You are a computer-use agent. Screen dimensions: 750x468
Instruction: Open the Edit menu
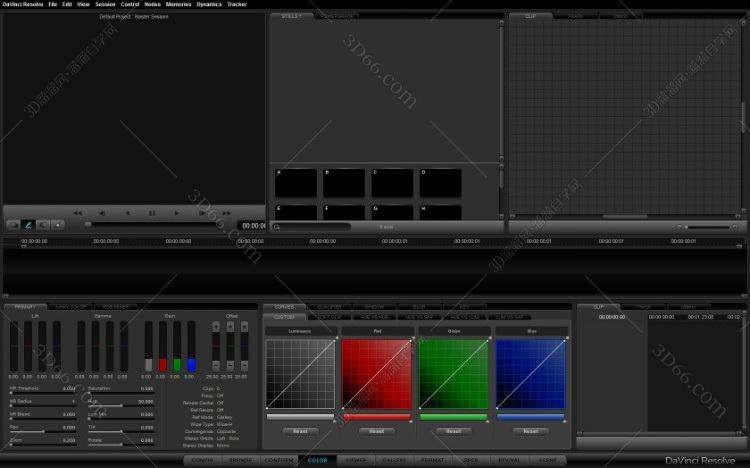(x=67, y=4)
